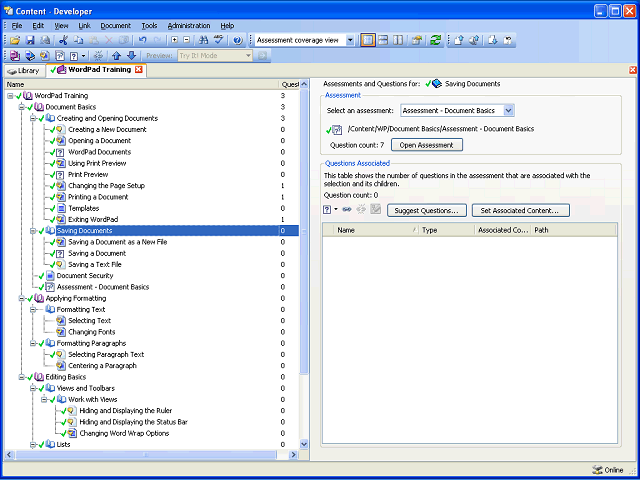Switch to vertical split layout
Viewport: 640px width, 480px height.
398,40
